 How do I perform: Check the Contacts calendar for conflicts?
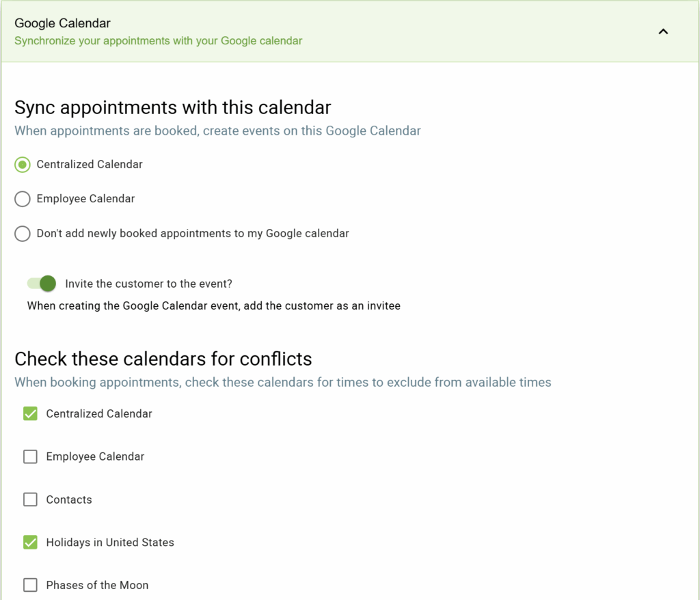pyautogui.click(x=30, y=500)
